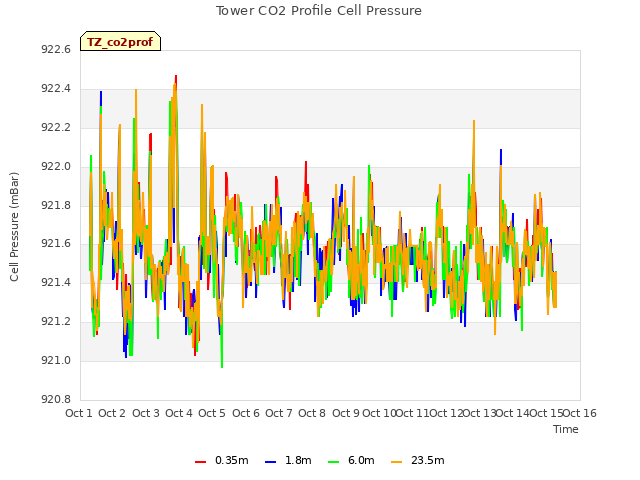Toggle the 23.5m legend entry

click(418, 460)
